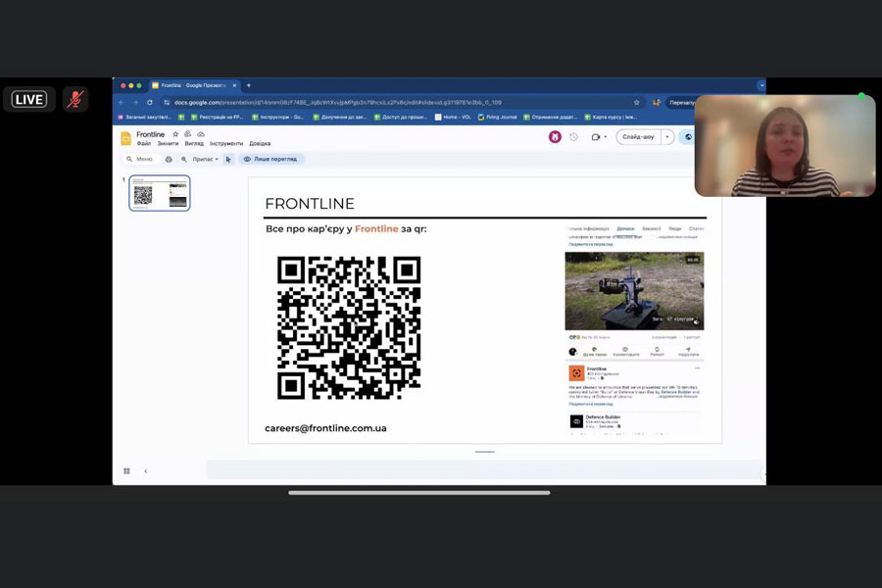This screenshot has height=588, width=882.
Task: Click the print icon in toolbar
Action: pos(169,159)
